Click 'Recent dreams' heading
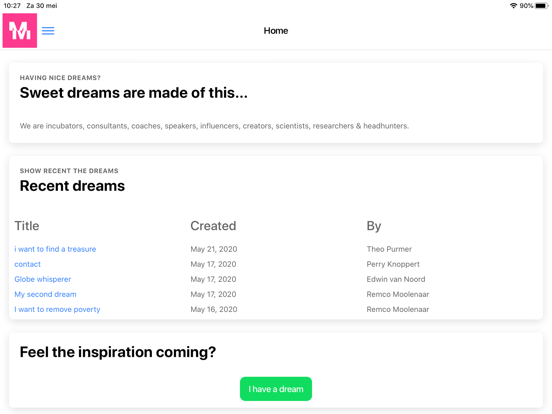The width and height of the screenshot is (552, 414). point(72,186)
